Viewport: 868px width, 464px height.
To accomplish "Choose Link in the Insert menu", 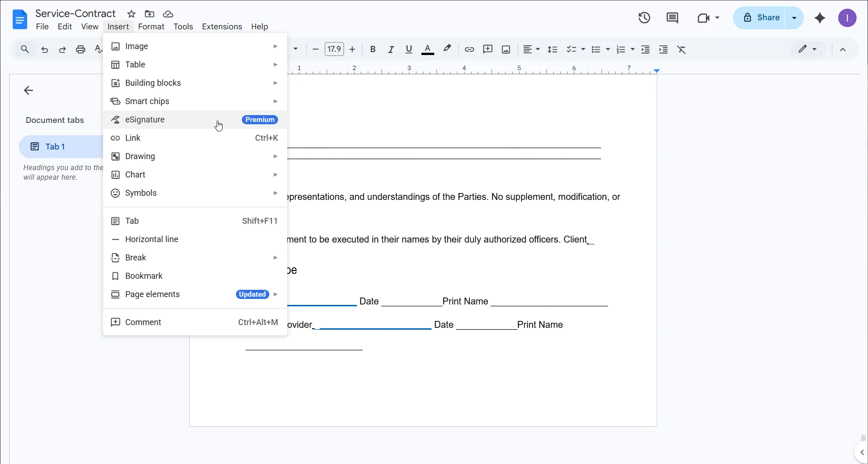I will point(195,138).
